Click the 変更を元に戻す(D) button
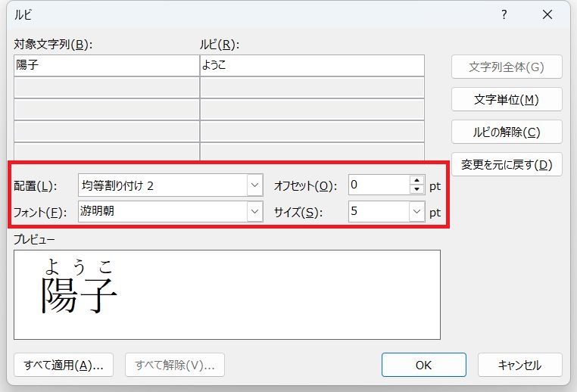Screen dimensions: 577x392 tap(507, 164)
